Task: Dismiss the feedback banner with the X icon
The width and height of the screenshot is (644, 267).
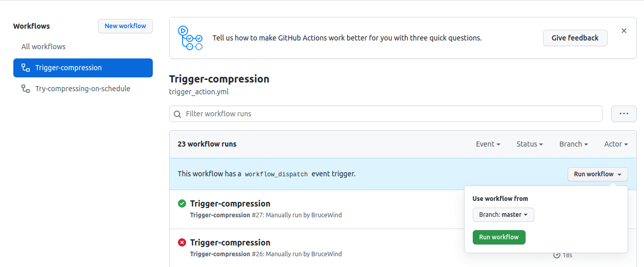Action: 624,31
